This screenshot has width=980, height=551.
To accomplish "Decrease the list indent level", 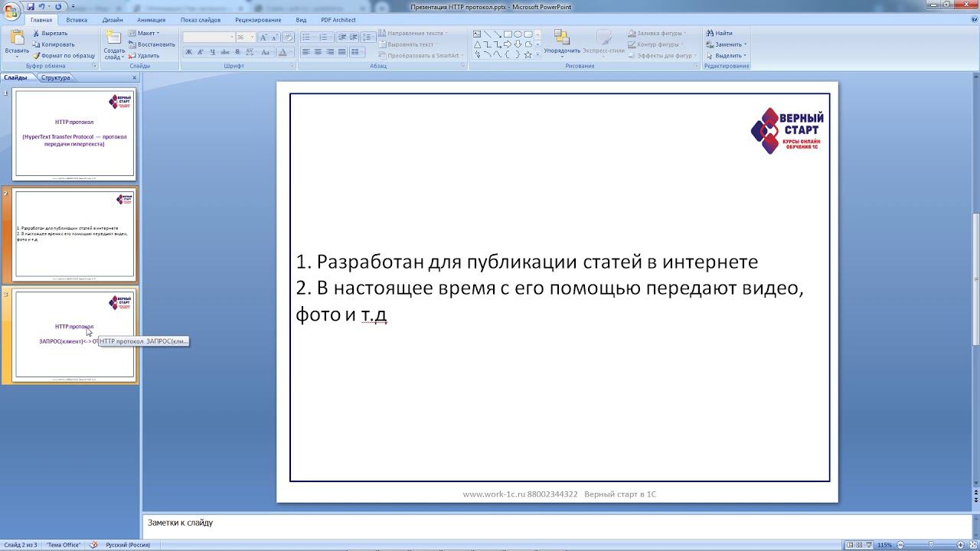I will click(x=342, y=37).
